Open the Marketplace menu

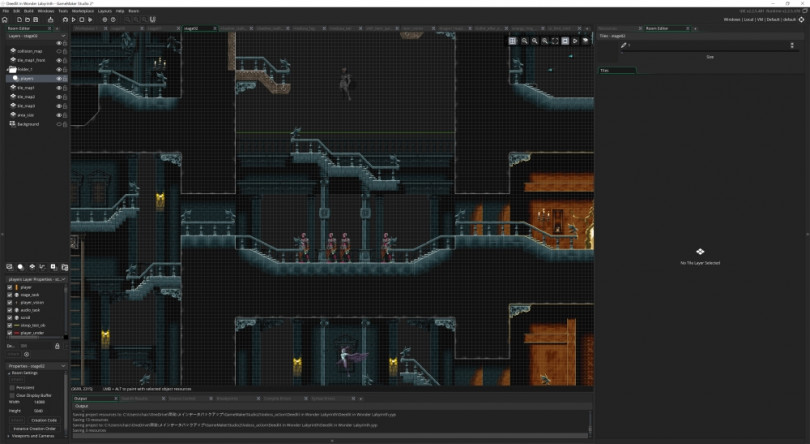coord(83,11)
